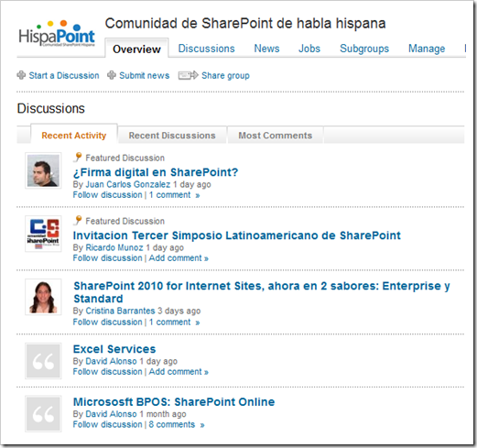Image resolution: width=477 pixels, height=448 pixels.
Task: Click the Discussions section heading
Action: point(51,108)
